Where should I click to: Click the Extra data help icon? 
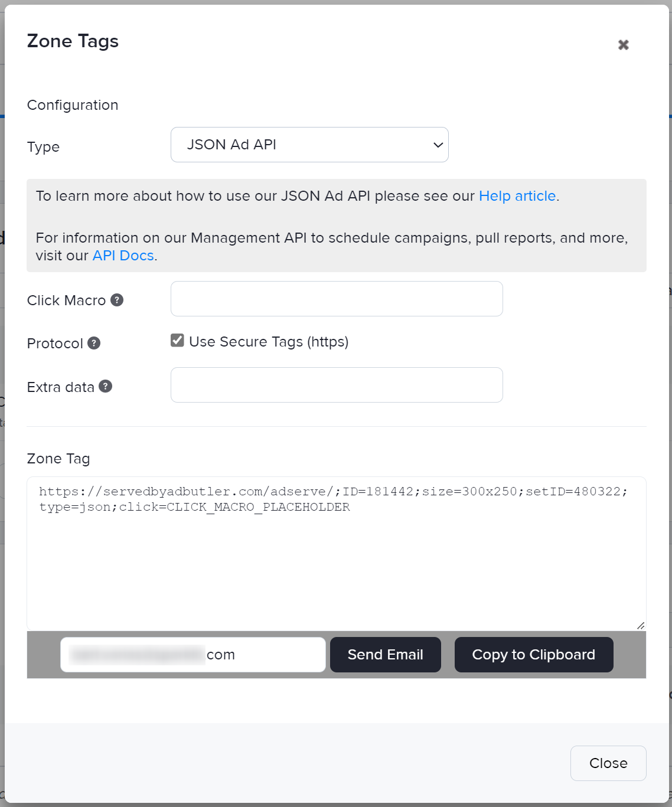click(x=105, y=387)
